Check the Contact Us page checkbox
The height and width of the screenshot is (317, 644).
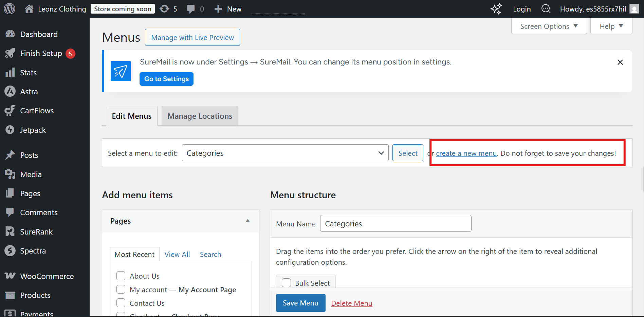pyautogui.click(x=121, y=303)
